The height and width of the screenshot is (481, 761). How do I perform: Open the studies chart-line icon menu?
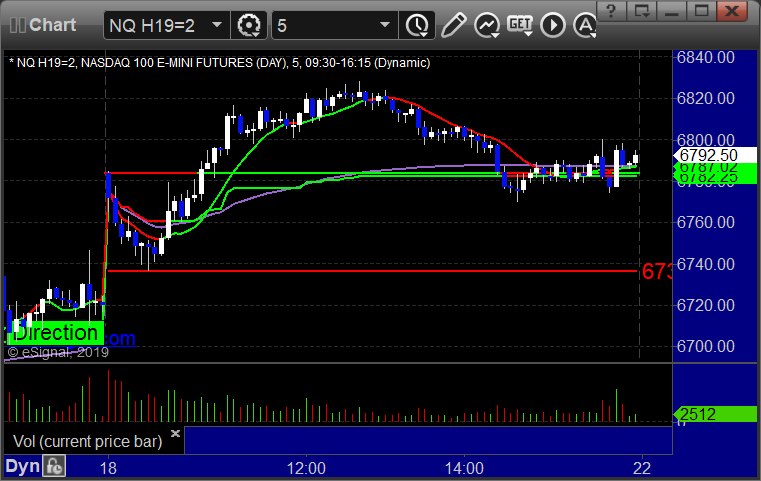tap(487, 25)
